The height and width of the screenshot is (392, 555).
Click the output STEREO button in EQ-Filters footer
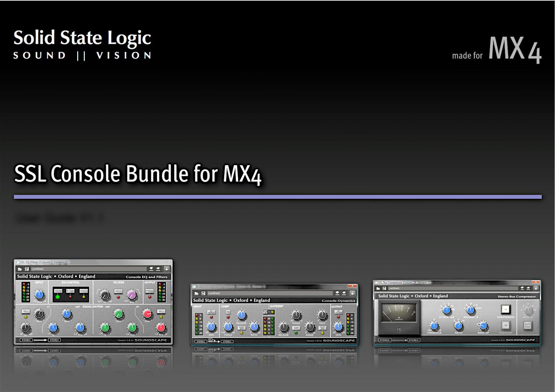54,340
